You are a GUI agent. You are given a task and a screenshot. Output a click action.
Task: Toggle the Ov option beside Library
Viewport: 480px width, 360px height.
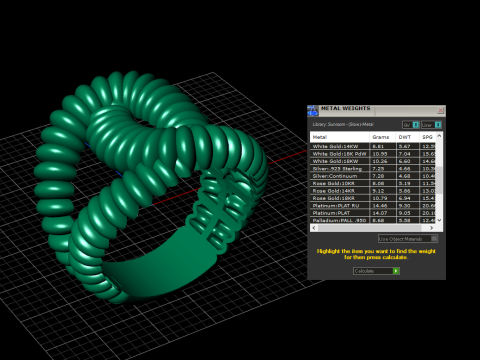point(411,125)
